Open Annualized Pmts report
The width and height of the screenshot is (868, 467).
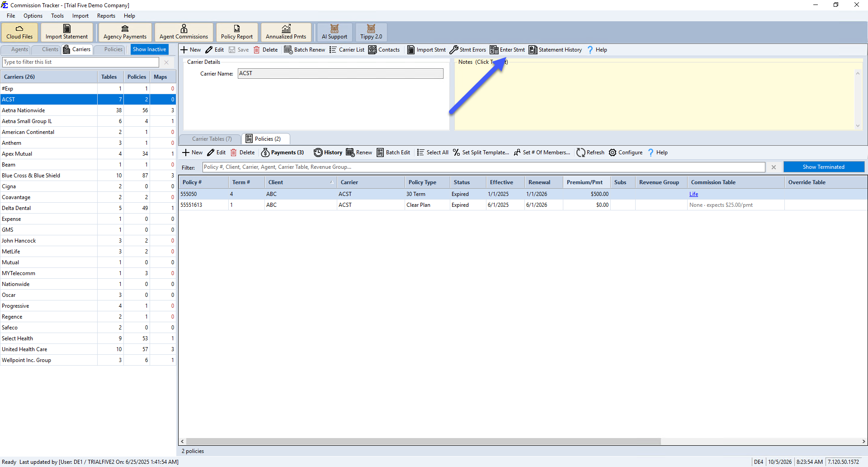click(x=286, y=32)
